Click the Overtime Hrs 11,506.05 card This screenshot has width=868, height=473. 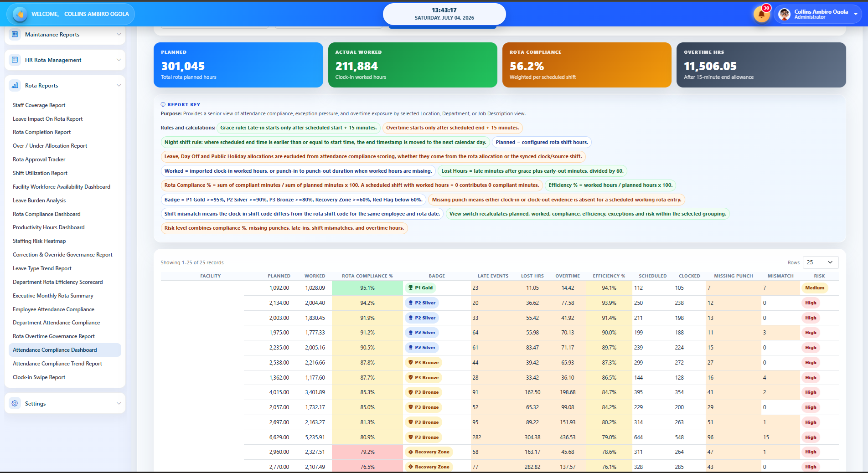coord(761,65)
